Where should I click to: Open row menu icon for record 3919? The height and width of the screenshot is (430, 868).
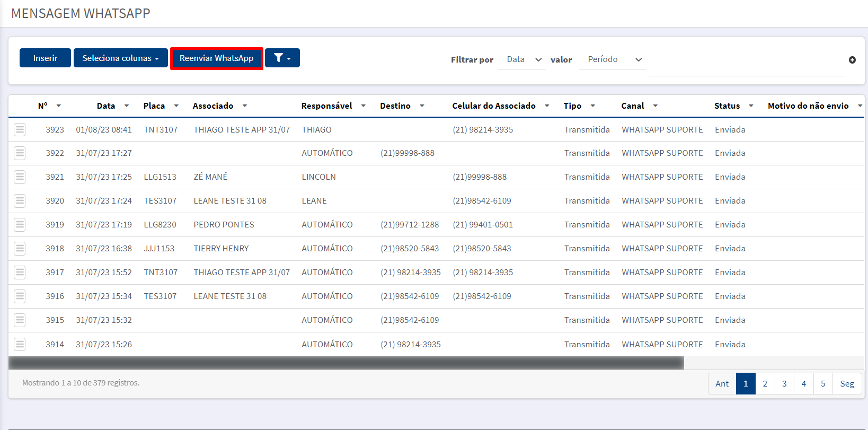tap(20, 225)
